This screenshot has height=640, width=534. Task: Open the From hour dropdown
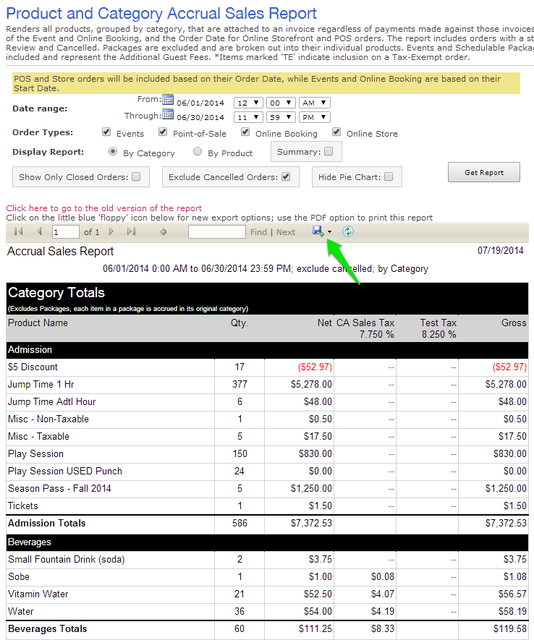pos(248,103)
